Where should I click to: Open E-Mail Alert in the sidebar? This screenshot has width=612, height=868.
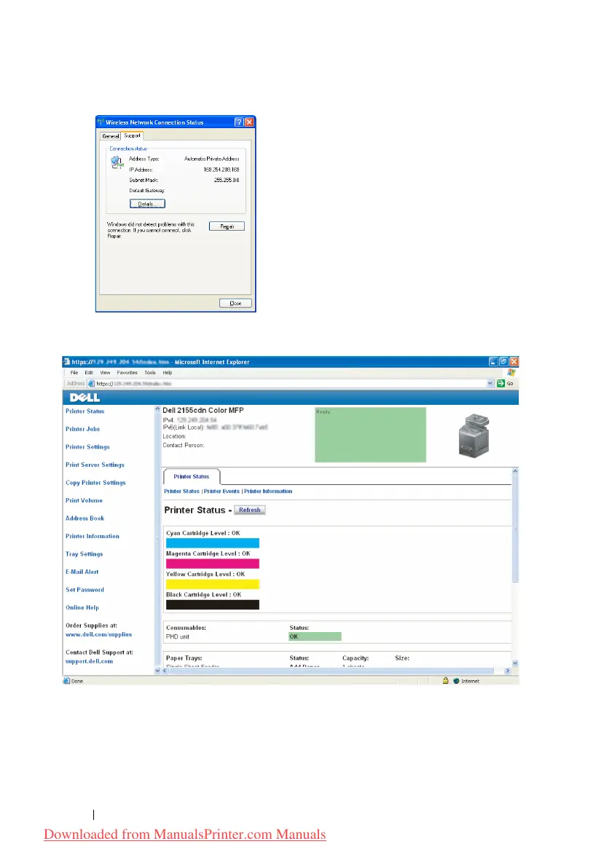click(82, 572)
